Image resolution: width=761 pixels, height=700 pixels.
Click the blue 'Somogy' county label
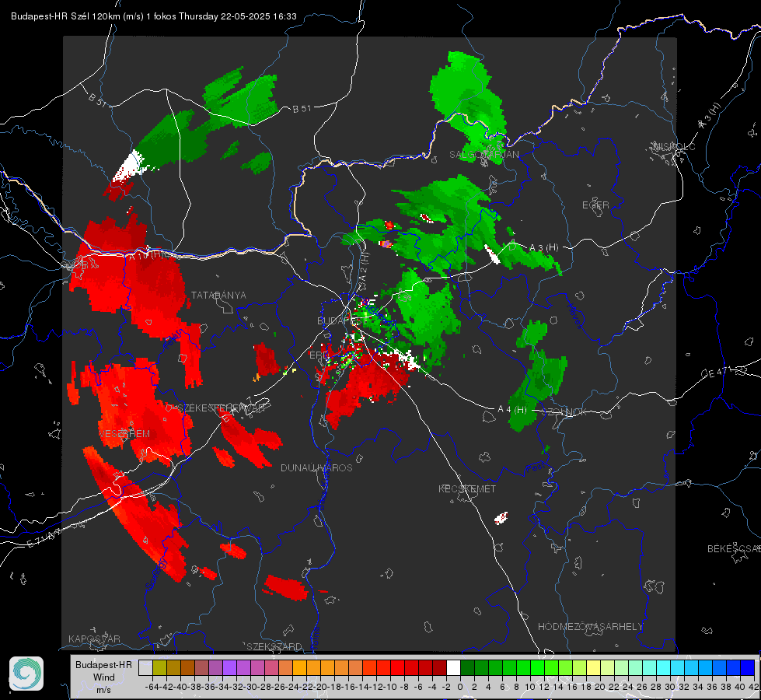click(x=156, y=574)
